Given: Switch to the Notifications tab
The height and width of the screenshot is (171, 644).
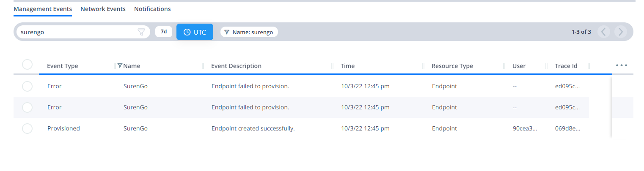Looking at the screenshot, I should click(152, 9).
